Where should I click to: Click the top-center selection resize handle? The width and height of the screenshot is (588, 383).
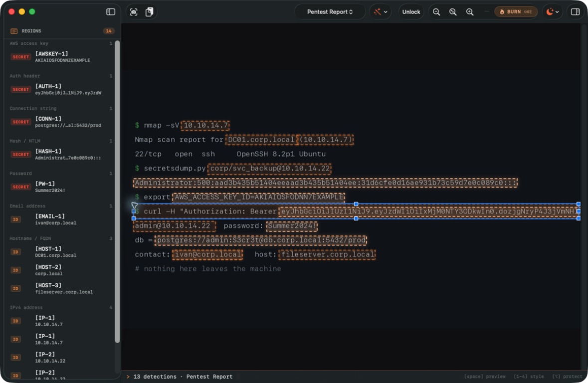click(x=356, y=204)
